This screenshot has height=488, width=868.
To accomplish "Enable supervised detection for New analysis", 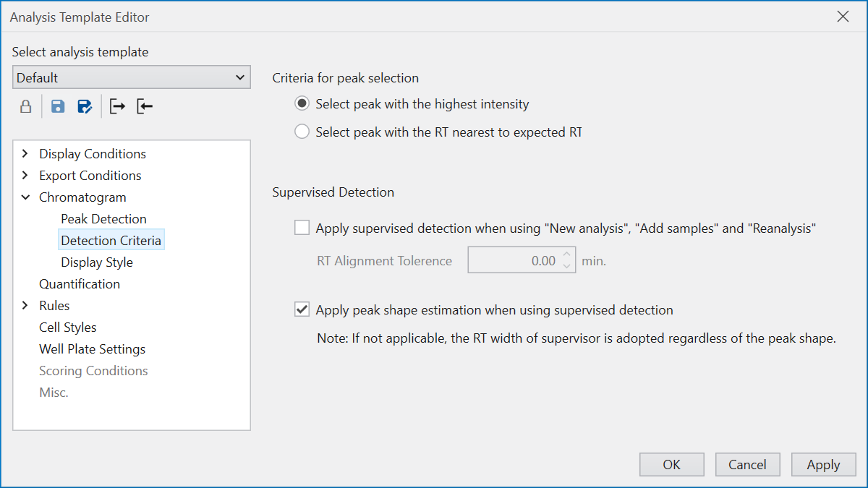I will (302, 227).
